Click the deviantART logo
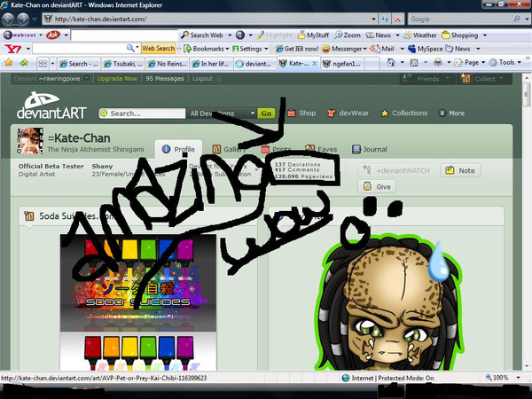This screenshot has width=532, height=399. 51,106
